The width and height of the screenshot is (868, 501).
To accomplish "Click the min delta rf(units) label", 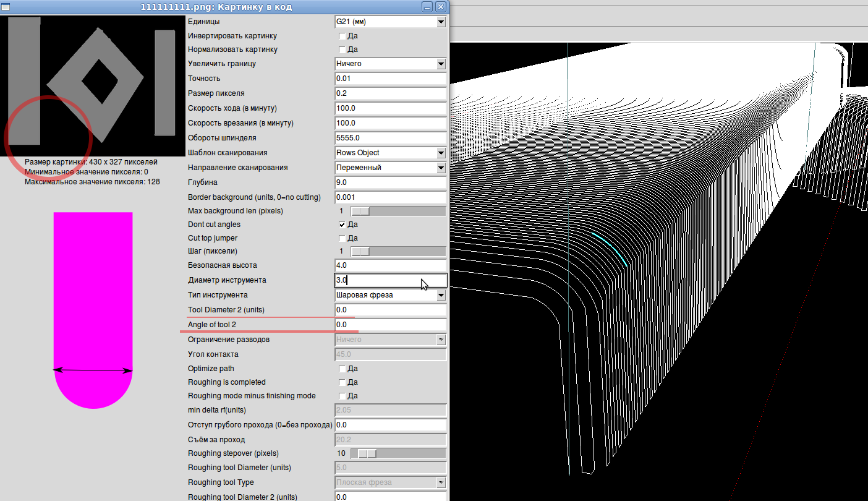I will tap(217, 410).
